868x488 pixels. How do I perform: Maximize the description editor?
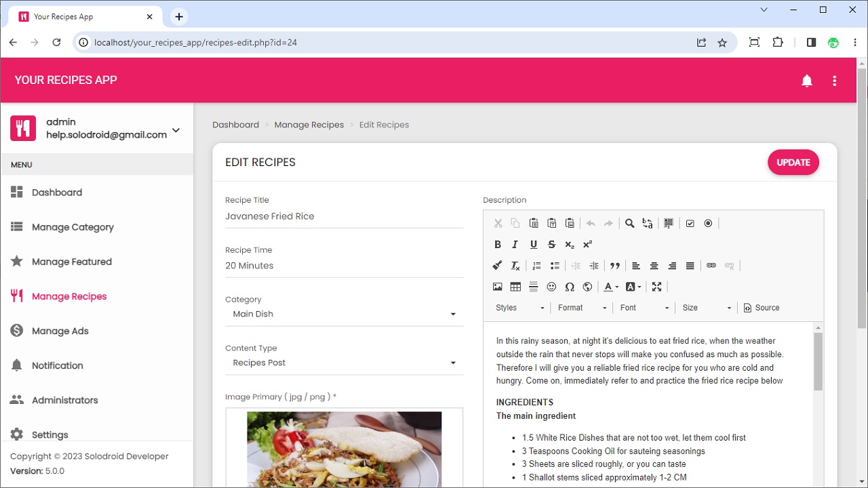point(656,286)
